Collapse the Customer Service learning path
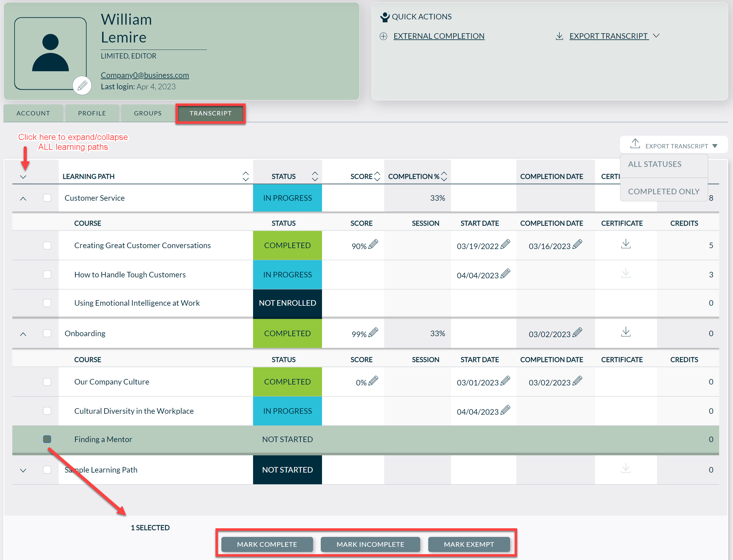Screen dimensions: 733x560 pyautogui.click(x=23, y=199)
